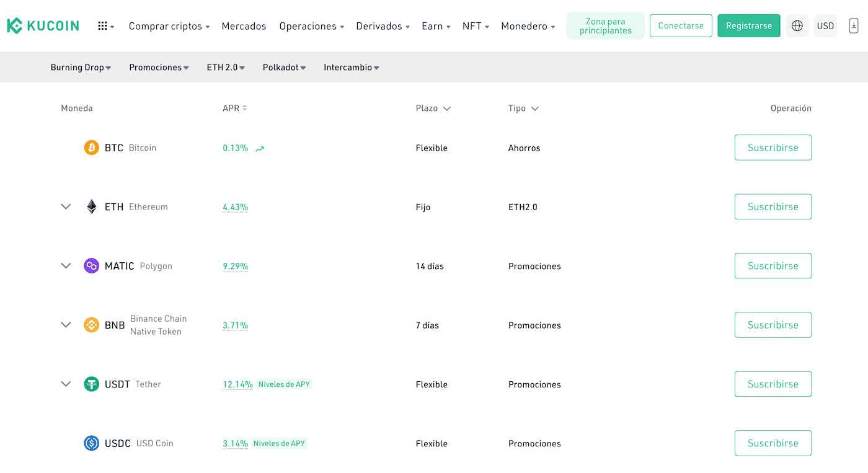The width and height of the screenshot is (868, 473).
Task: Go to Mercados page
Action: coord(244,26)
